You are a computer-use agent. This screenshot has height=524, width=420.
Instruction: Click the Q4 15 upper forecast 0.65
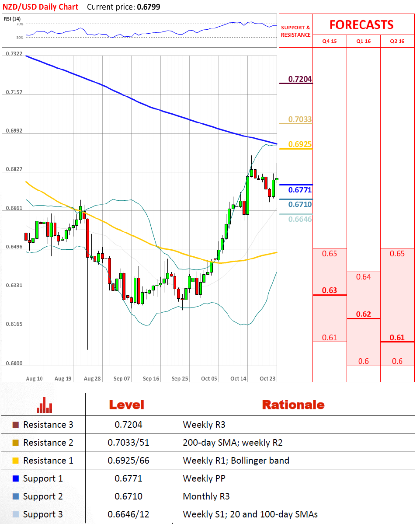[330, 254]
